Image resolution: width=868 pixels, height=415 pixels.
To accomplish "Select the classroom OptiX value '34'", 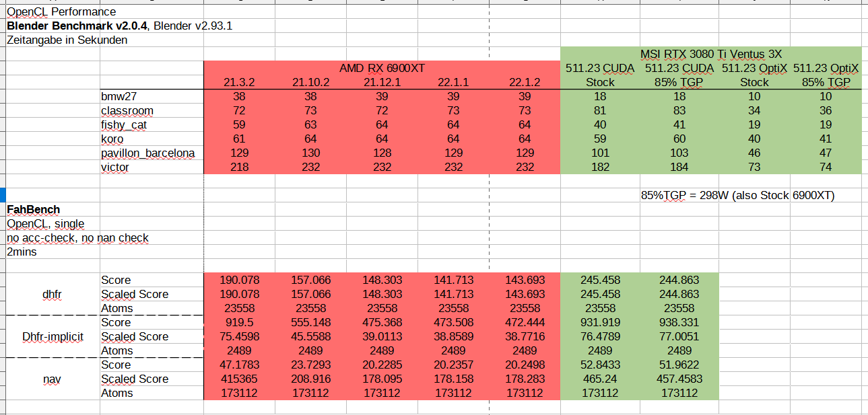I will coord(754,110).
